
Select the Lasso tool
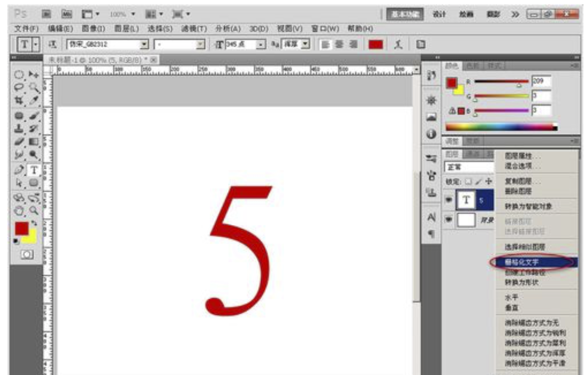pyautogui.click(x=19, y=88)
